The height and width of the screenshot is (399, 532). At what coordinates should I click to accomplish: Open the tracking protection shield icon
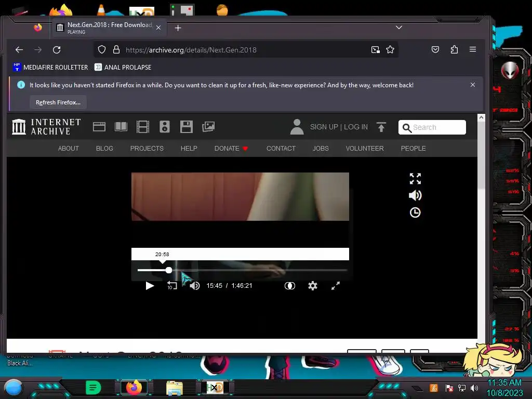pyautogui.click(x=102, y=49)
